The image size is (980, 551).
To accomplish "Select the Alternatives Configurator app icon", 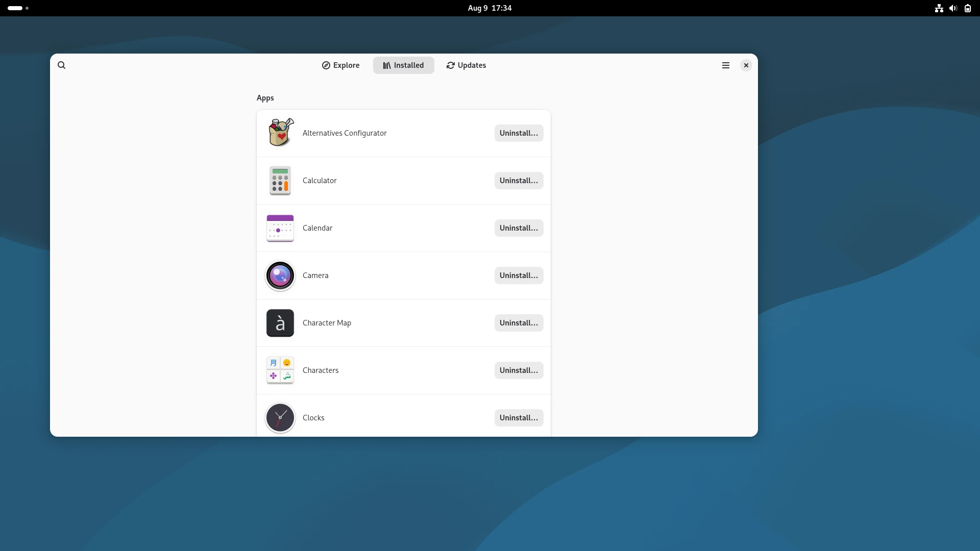I will (280, 133).
